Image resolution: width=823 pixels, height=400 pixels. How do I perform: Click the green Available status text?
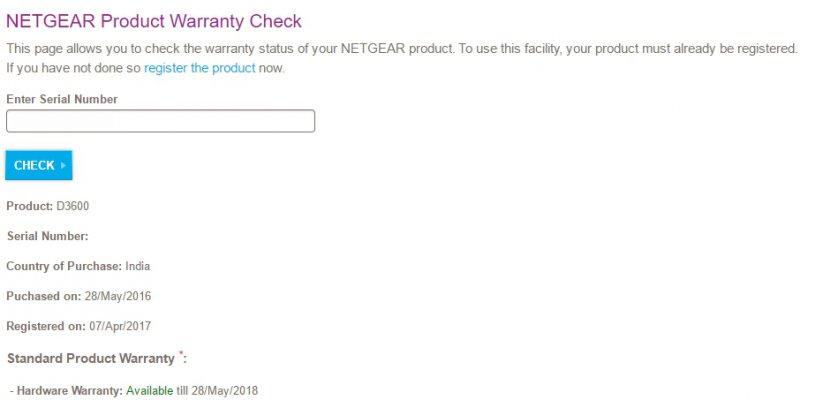coord(150,391)
